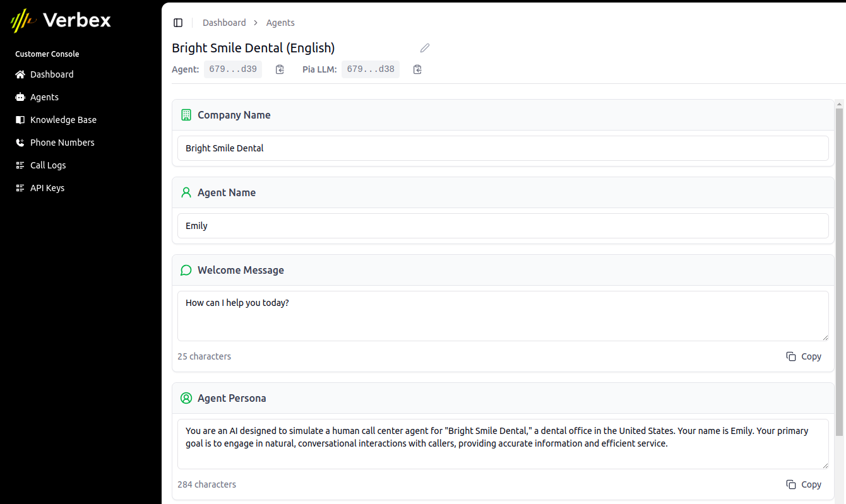Click the Welcome Message textarea resize handle
846x504 pixels.
825,337
